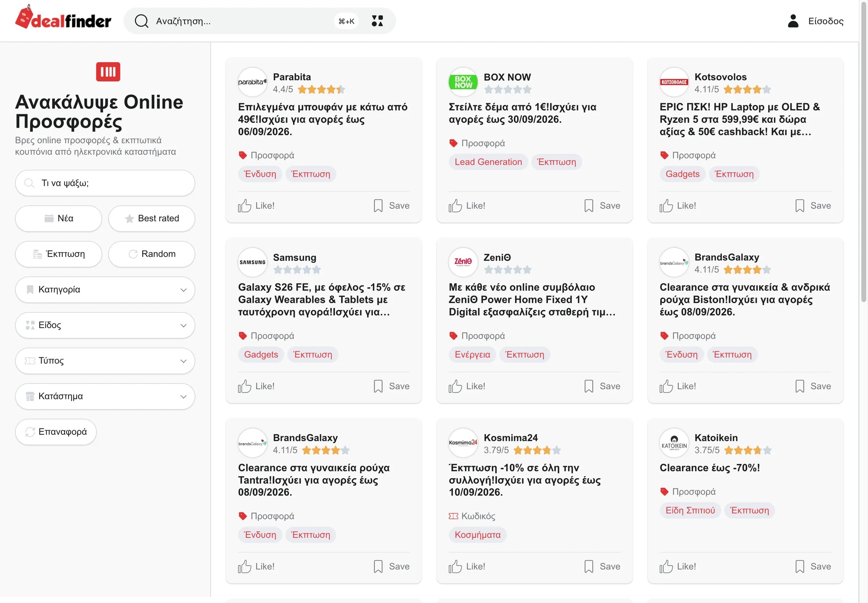Focus the 'Τι να ψάξω;' search field
This screenshot has height=603, width=868.
(x=105, y=183)
